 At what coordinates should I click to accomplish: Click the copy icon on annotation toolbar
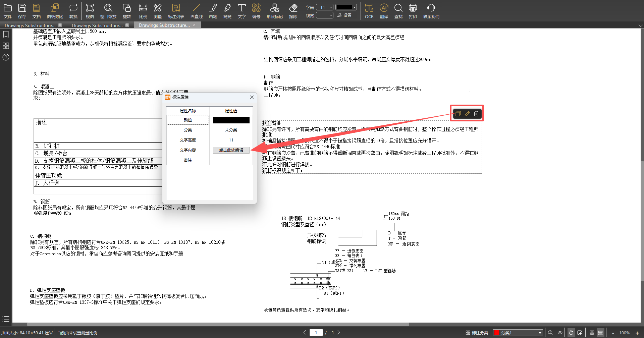(x=458, y=114)
